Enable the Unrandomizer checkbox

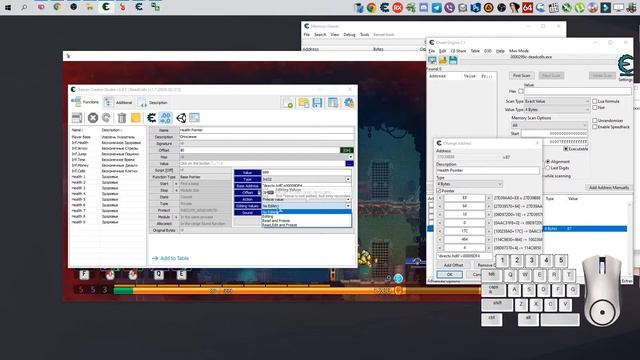tap(595, 120)
